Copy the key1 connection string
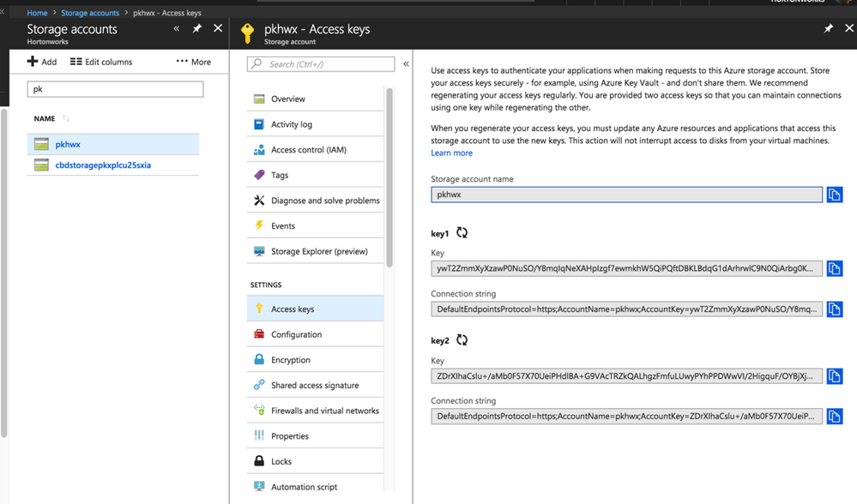Screen dimensions: 857x504 pyautogui.click(x=834, y=309)
